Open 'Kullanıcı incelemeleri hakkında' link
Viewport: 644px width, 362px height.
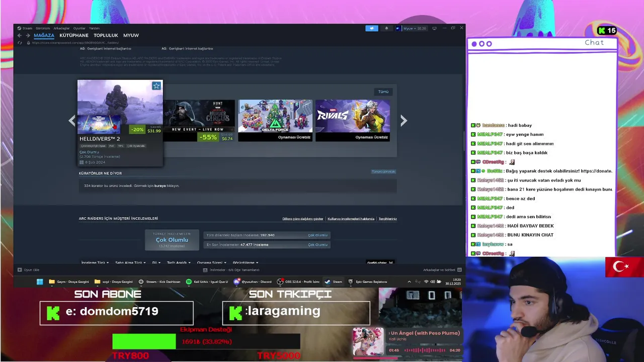[351, 219]
